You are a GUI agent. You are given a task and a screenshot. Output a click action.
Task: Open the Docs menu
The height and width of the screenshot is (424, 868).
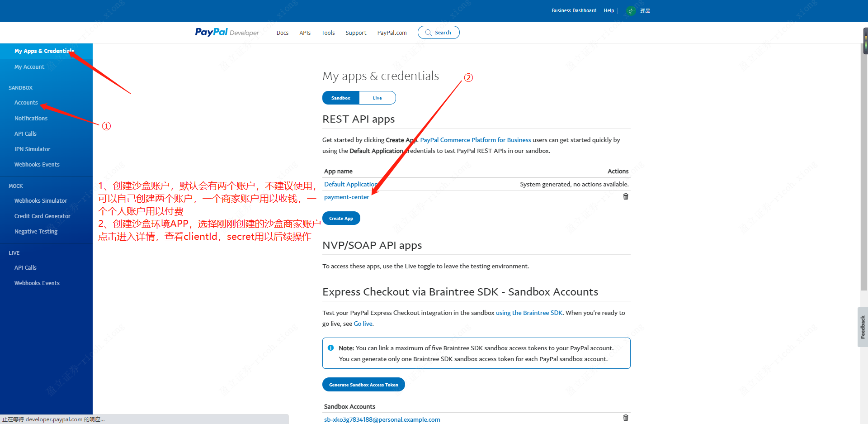[283, 33]
